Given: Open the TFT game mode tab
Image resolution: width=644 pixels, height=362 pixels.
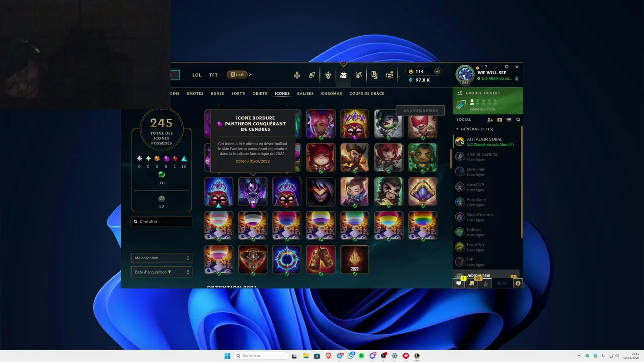Looking at the screenshot, I should click(214, 75).
